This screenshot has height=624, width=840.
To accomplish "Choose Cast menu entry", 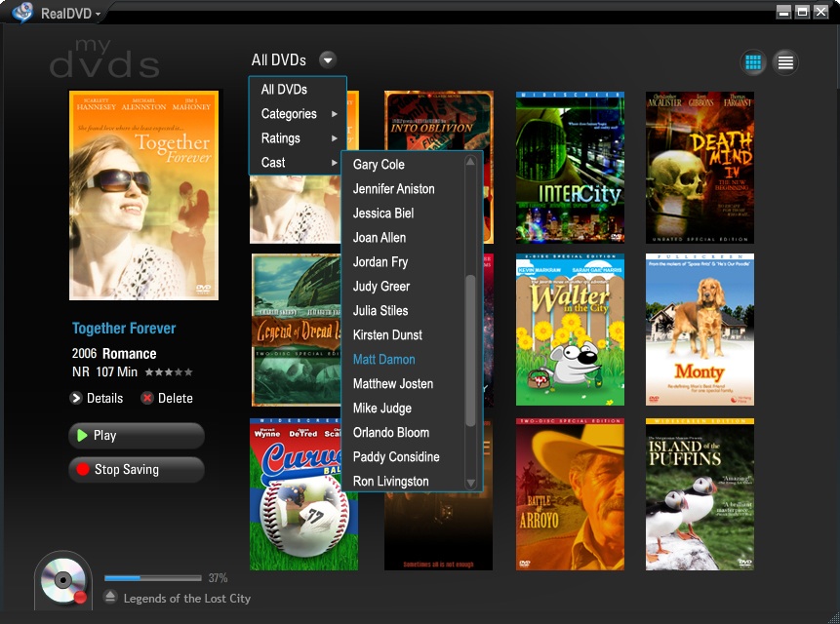I will click(298, 162).
